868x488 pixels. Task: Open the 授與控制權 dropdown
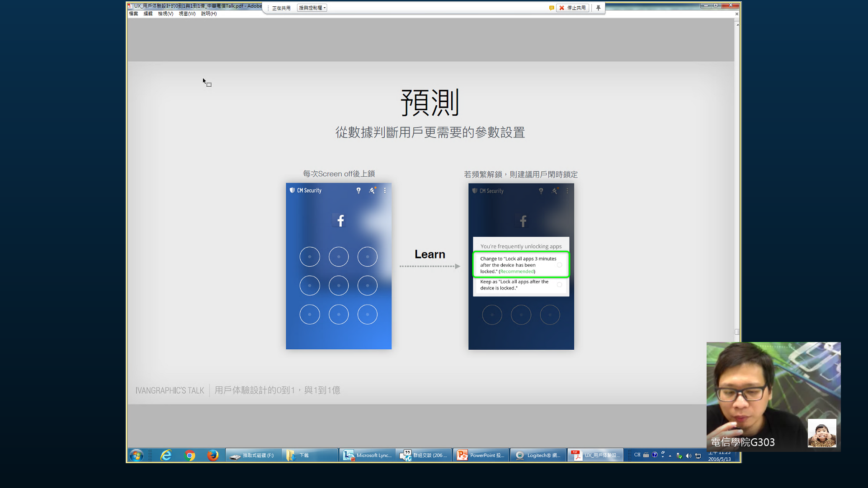point(312,8)
